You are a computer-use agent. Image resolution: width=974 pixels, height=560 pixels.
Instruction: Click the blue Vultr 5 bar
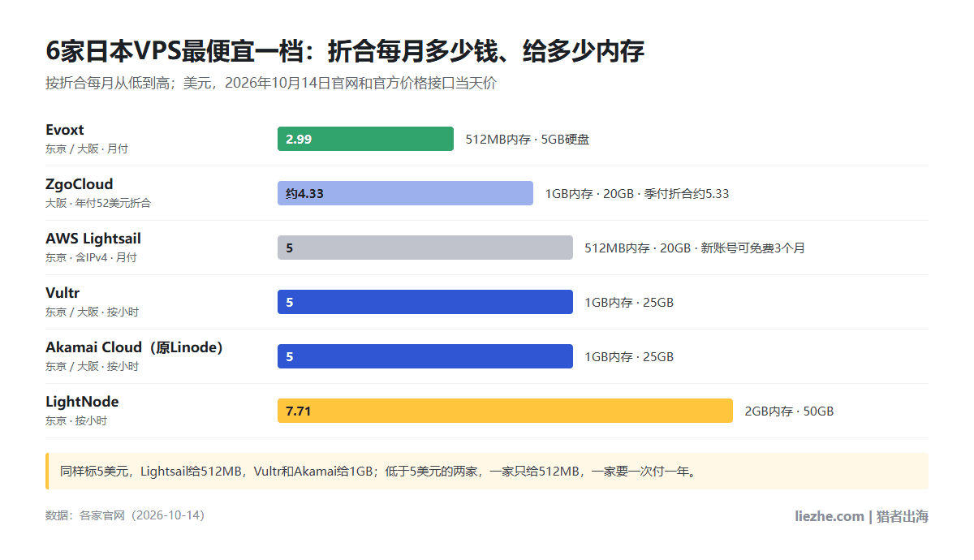click(x=425, y=302)
